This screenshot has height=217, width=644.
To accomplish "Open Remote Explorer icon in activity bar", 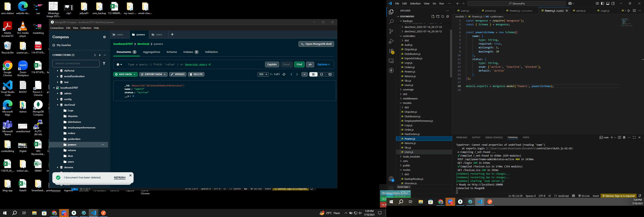I will click(391, 61).
